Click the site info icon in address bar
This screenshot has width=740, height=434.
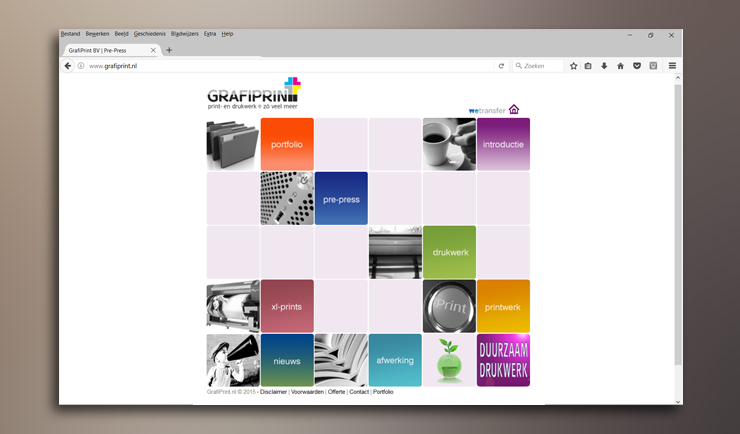pyautogui.click(x=81, y=66)
